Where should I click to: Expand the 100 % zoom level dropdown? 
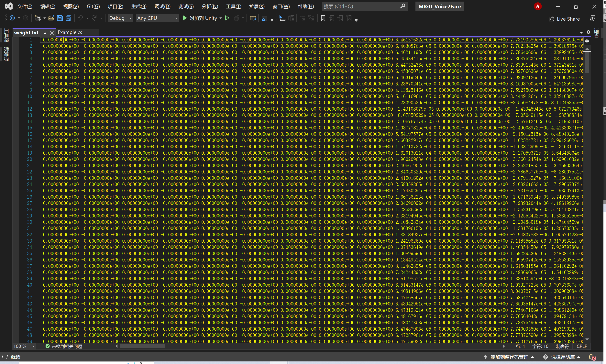(34, 346)
